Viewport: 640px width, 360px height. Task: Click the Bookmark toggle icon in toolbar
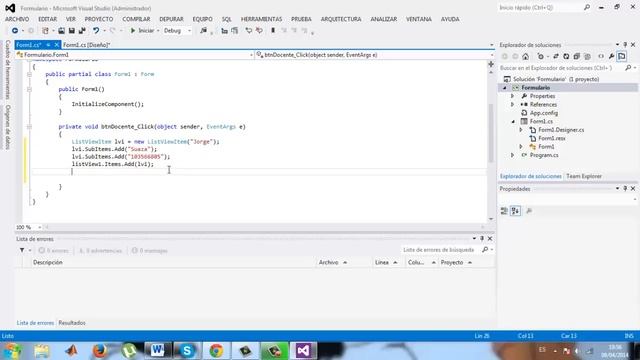273,31
